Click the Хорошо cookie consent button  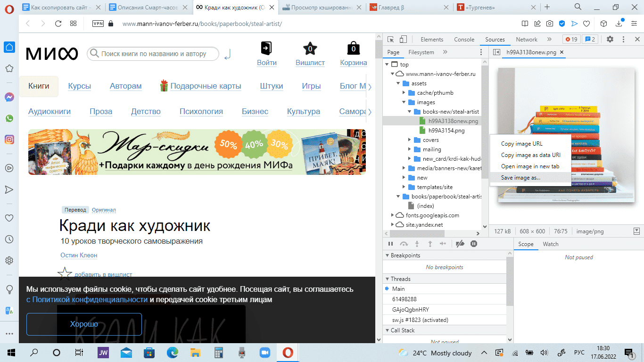[84, 324]
